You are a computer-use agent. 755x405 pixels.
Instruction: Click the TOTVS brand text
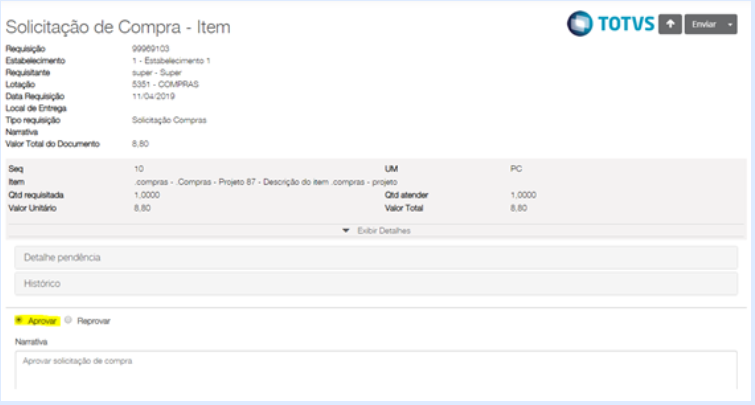(626, 24)
